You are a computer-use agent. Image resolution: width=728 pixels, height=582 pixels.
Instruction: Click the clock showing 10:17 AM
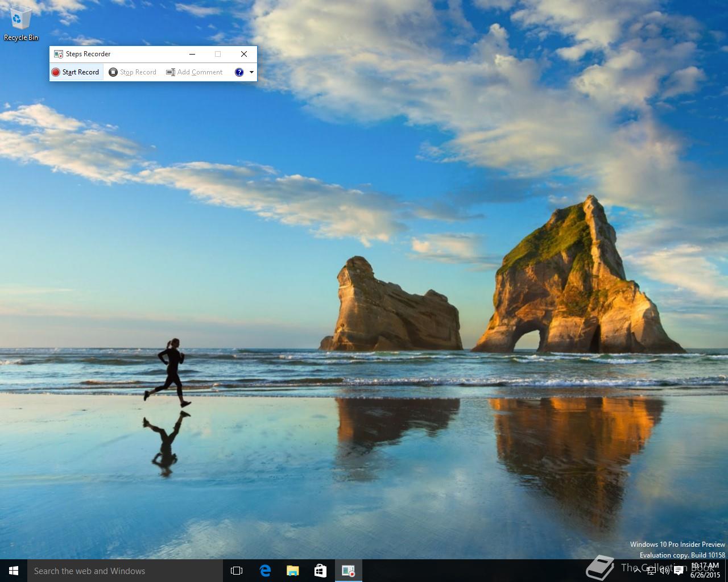click(705, 571)
